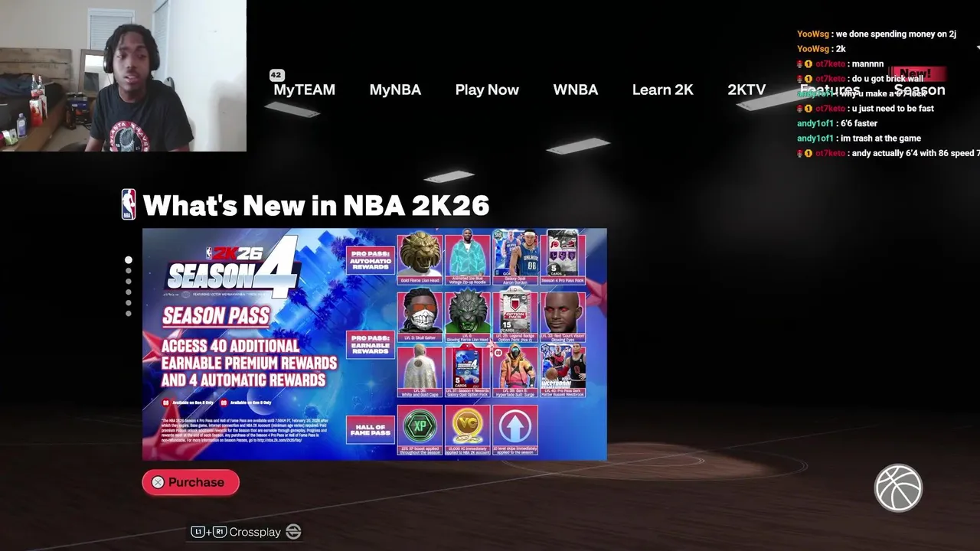Click the gold VC coin icon

point(467,425)
